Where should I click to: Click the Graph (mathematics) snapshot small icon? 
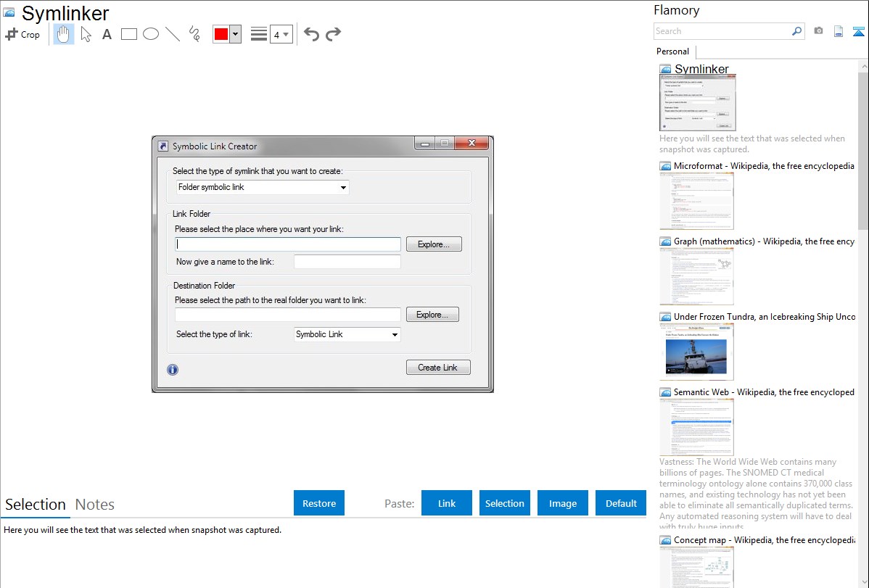click(x=665, y=241)
